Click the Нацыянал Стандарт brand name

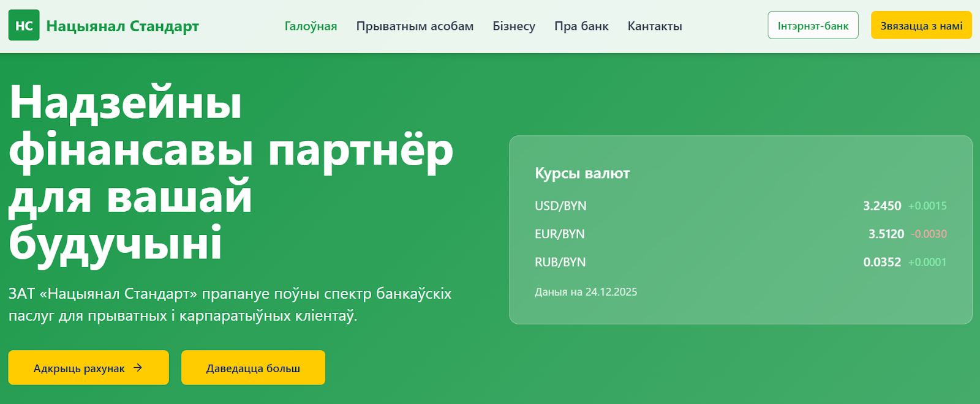tap(123, 26)
